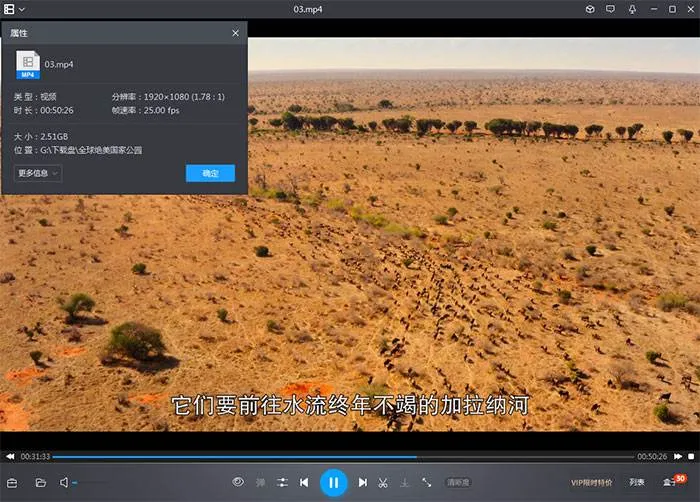Image resolution: width=700 pixels, height=502 pixels.
Task: Click the 确定 button in properties dialog
Action: point(210,173)
